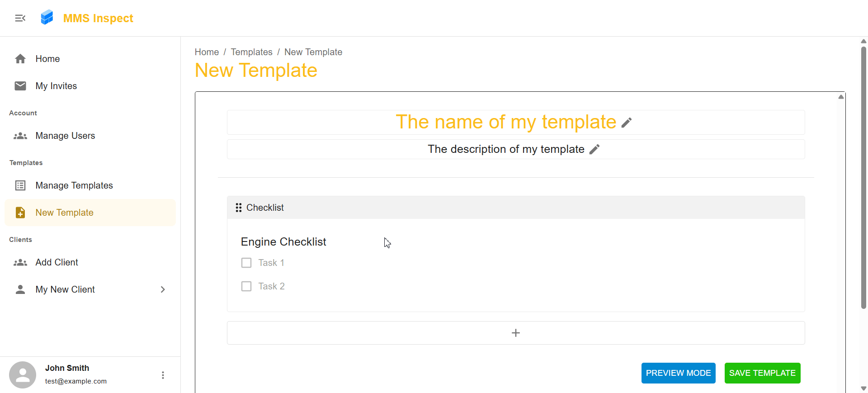The width and height of the screenshot is (868, 393).
Task: Grab the Checklist drag handle icon
Action: pyautogui.click(x=239, y=208)
